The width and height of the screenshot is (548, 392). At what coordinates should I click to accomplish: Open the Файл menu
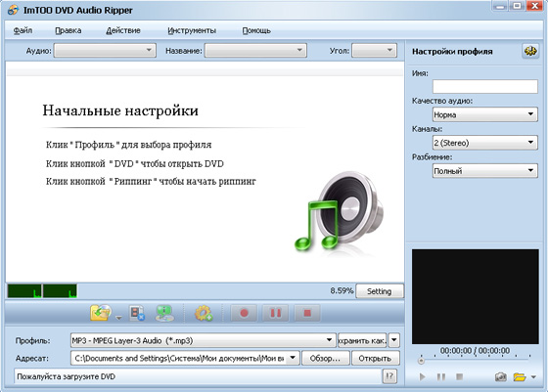point(23,30)
